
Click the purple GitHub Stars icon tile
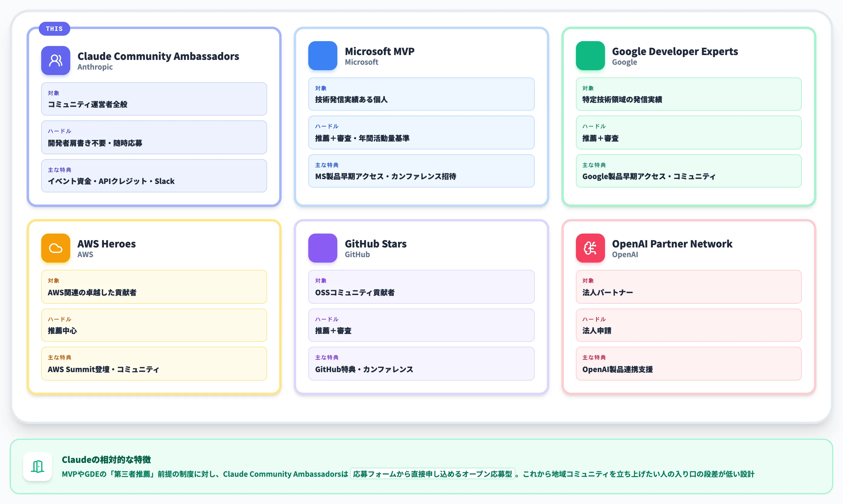[x=322, y=248]
